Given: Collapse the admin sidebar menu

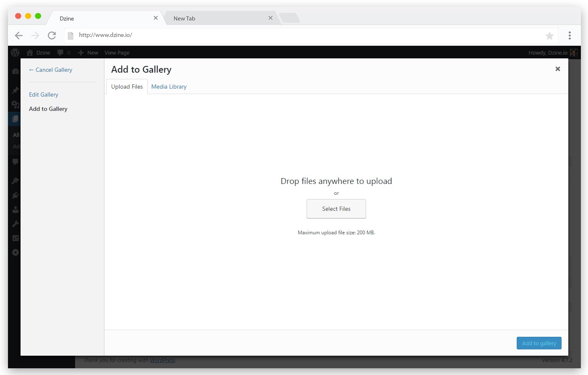Looking at the screenshot, I should pos(15,252).
